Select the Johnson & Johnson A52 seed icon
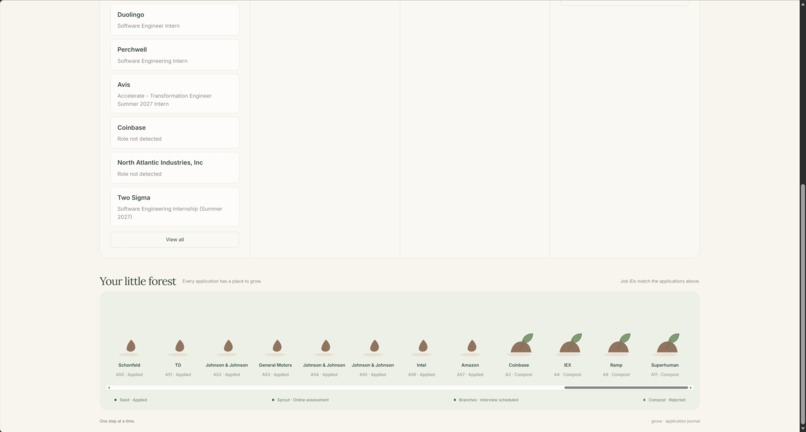The image size is (806, 432). coord(228,346)
